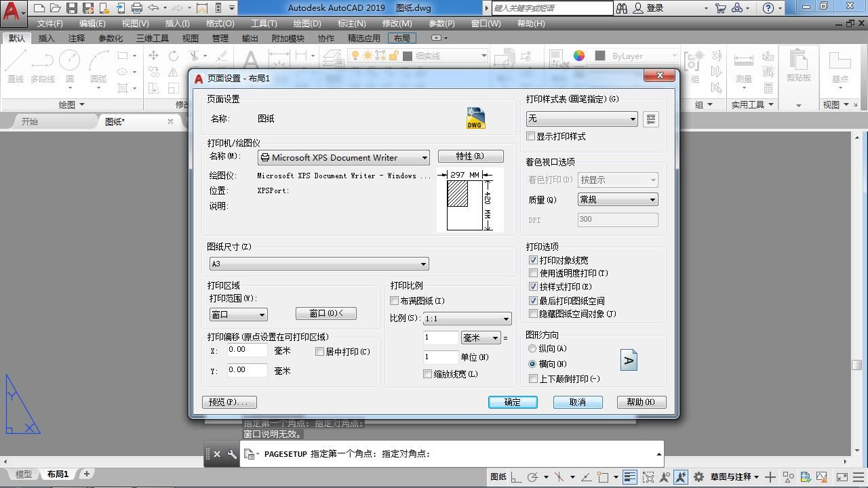Open the 毫米 units dropdown

481,338
